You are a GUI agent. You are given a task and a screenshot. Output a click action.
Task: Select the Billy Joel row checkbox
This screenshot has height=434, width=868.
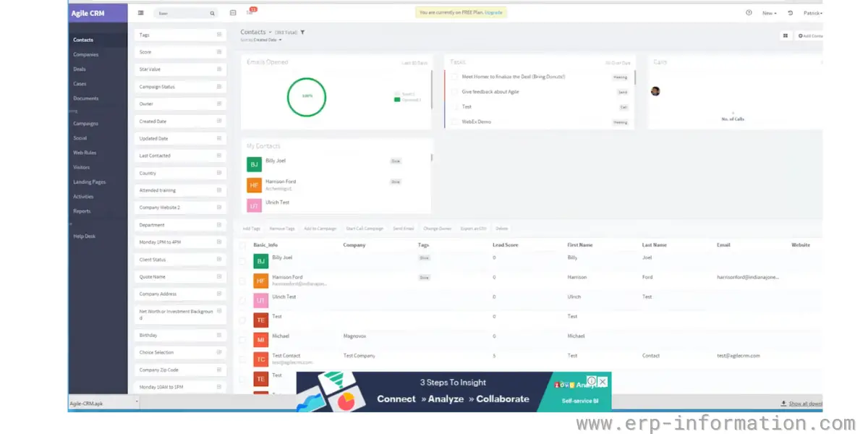242,261
